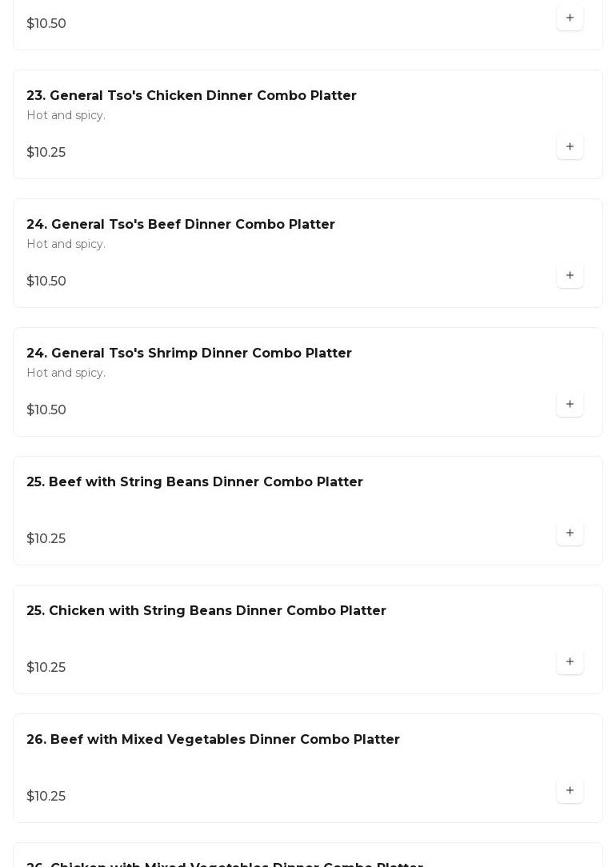
Task: Open 24. General Tso's Shrimp Dinner Combo title
Action: tap(189, 353)
